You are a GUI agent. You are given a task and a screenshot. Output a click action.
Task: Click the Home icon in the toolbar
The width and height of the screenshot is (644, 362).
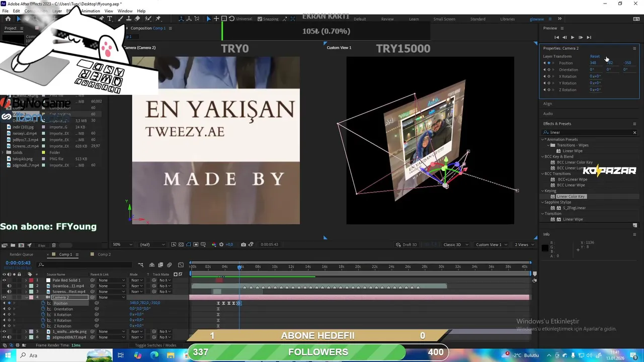pos(8,19)
